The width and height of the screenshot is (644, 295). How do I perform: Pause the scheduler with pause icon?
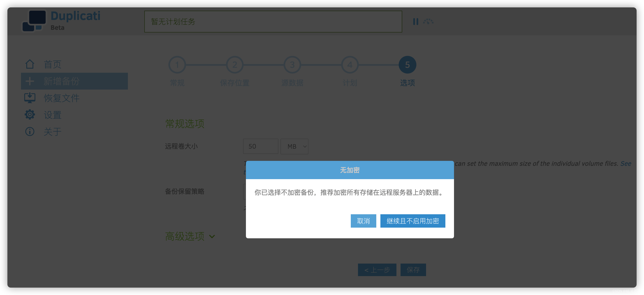pos(416,22)
